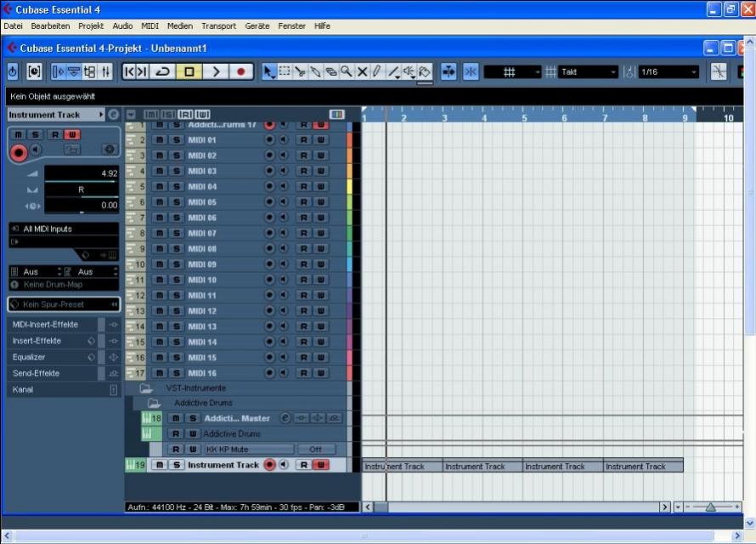Expand the Kanal inspector section
Image resolution: width=756 pixels, height=544 pixels.
pyautogui.click(x=63, y=389)
